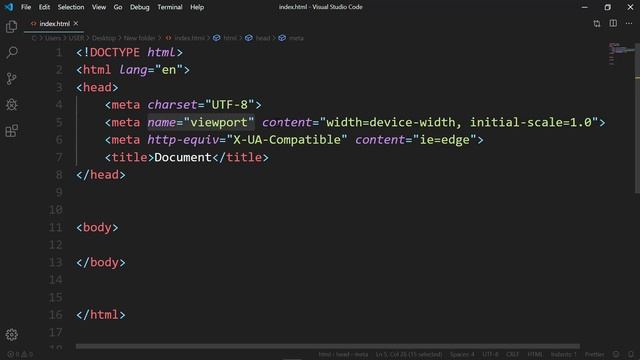Click the C: drive breadcrumb segment
Screen dimensions: 640x360
click(x=34, y=38)
